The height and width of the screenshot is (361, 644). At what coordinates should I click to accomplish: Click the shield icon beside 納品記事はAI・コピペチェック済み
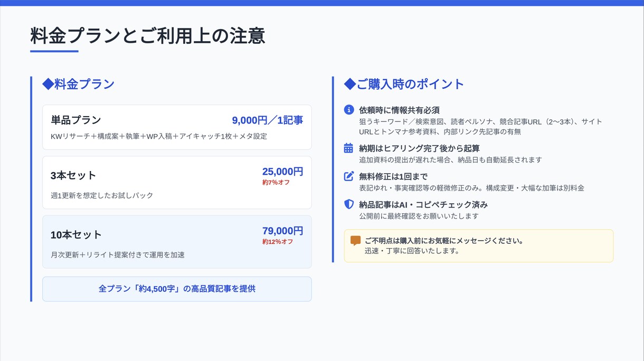[x=348, y=204]
